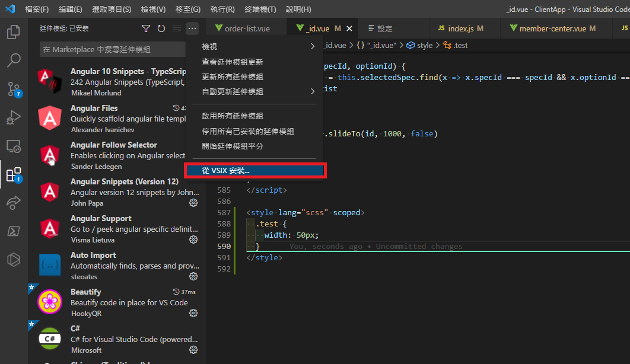Open the Live Share view

pyautogui.click(x=13, y=203)
